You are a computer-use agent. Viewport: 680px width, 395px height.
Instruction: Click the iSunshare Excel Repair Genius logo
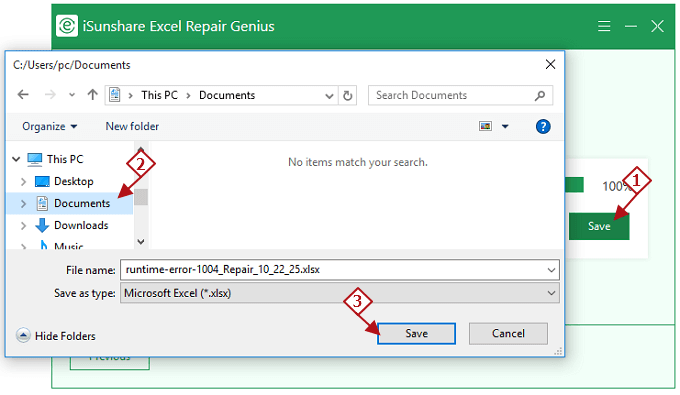(67, 26)
